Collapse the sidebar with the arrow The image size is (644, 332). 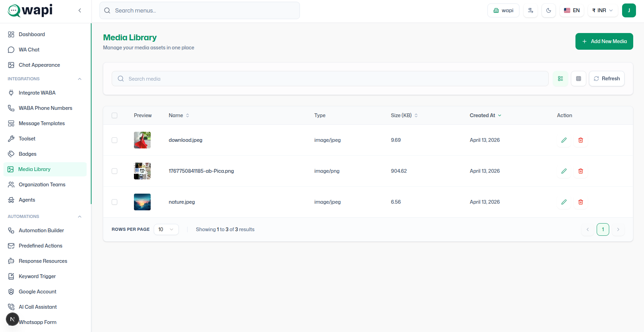pyautogui.click(x=80, y=10)
